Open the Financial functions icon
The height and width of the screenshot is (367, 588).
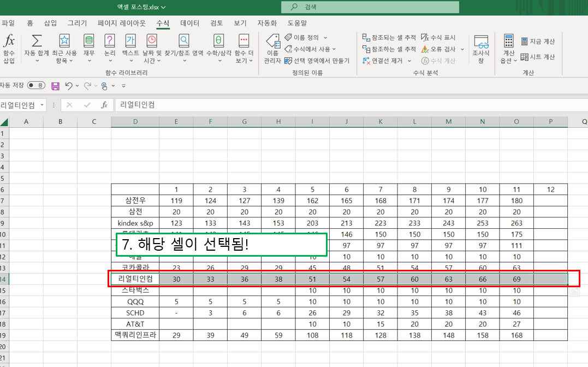(x=89, y=40)
